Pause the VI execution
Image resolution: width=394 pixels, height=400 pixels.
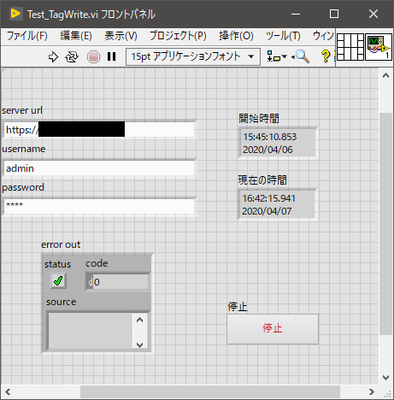pyautogui.click(x=112, y=57)
